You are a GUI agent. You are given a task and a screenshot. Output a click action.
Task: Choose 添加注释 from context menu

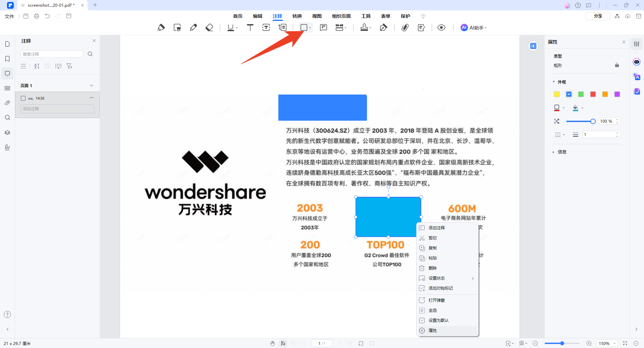click(x=447, y=228)
